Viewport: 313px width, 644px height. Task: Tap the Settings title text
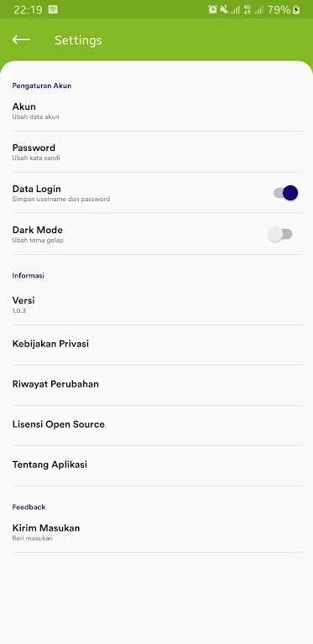(78, 40)
